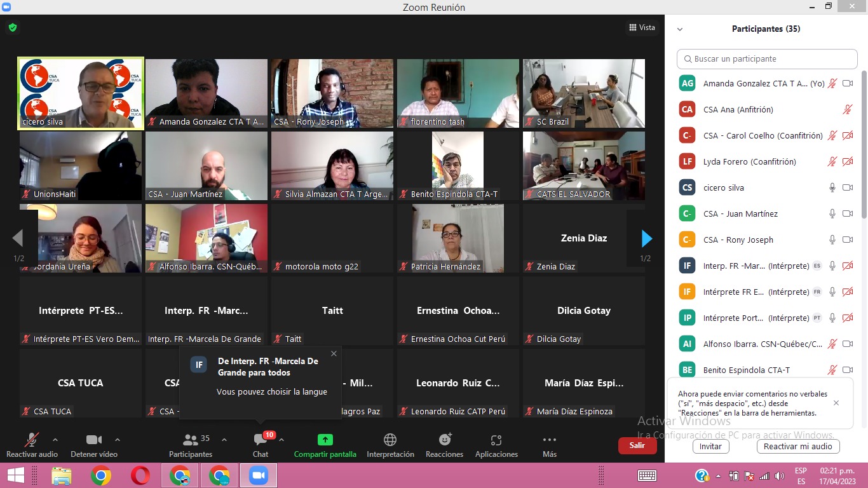
Task: Click the Buscar un participante search field
Action: tap(767, 59)
